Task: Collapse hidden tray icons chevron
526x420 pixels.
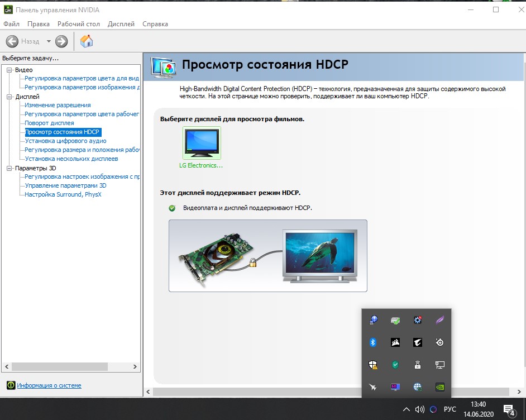Action: click(x=407, y=409)
